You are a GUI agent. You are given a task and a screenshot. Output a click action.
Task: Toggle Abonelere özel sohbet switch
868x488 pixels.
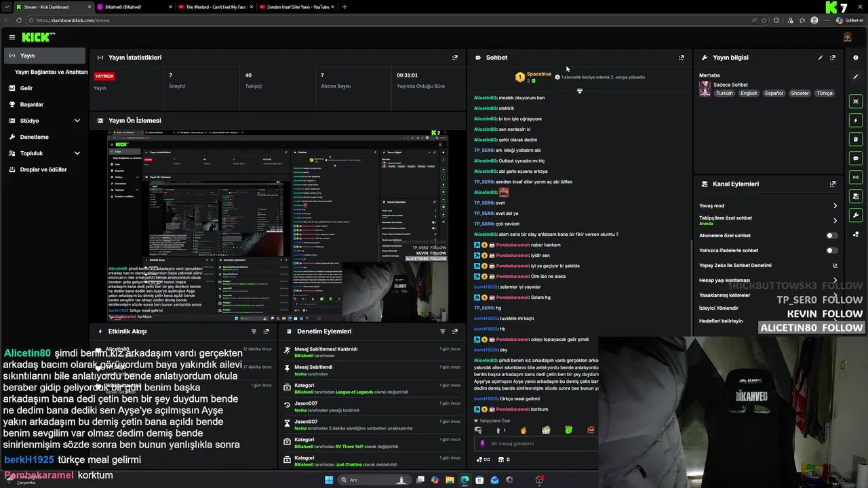[831, 235]
